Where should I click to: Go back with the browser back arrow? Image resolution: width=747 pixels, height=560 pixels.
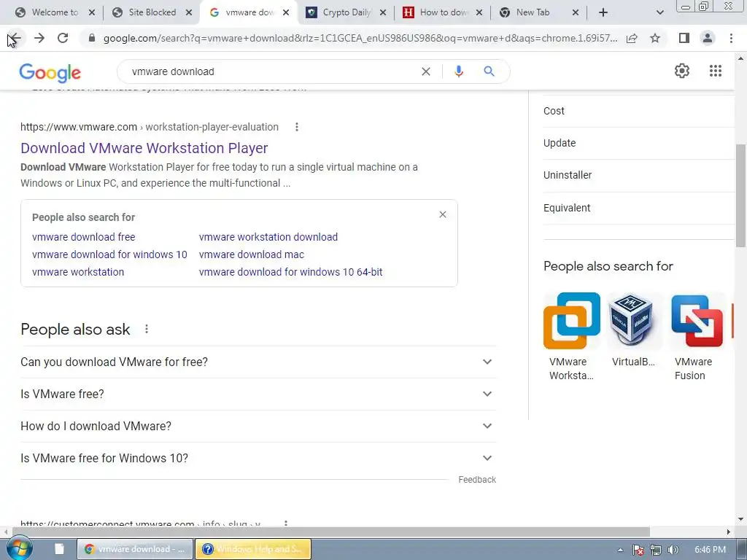click(15, 38)
